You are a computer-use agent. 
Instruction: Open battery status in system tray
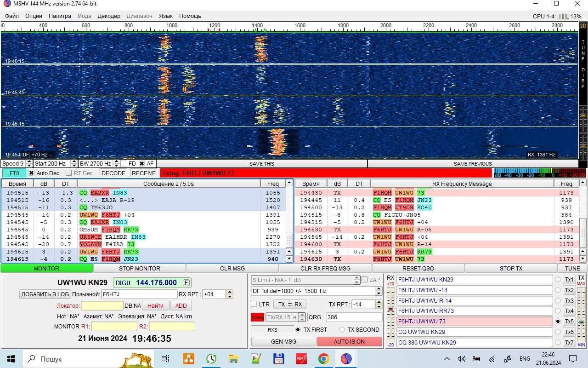click(x=476, y=359)
